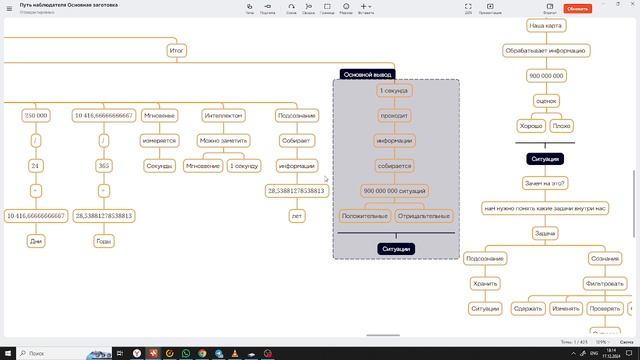Select the '1 секунда' node

pos(394,91)
